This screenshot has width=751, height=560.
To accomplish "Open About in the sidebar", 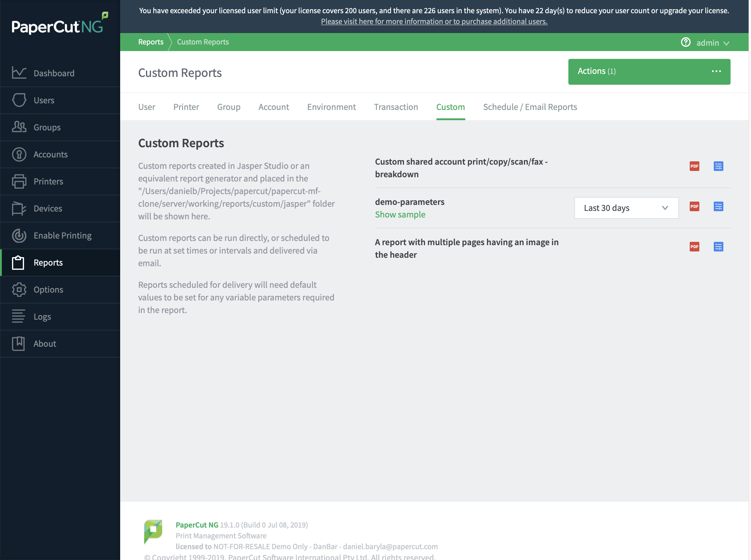I will click(60, 344).
